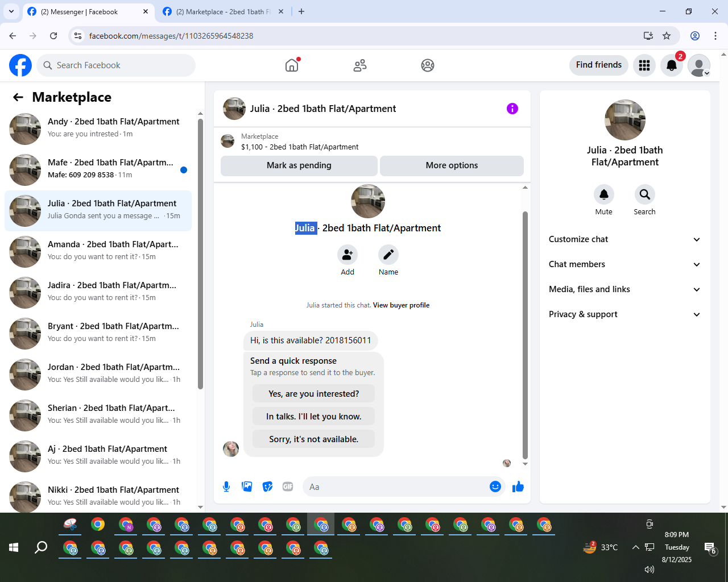Open Jadira's conversation in the list
Image resolution: width=728 pixels, height=582 pixels.
[98, 293]
